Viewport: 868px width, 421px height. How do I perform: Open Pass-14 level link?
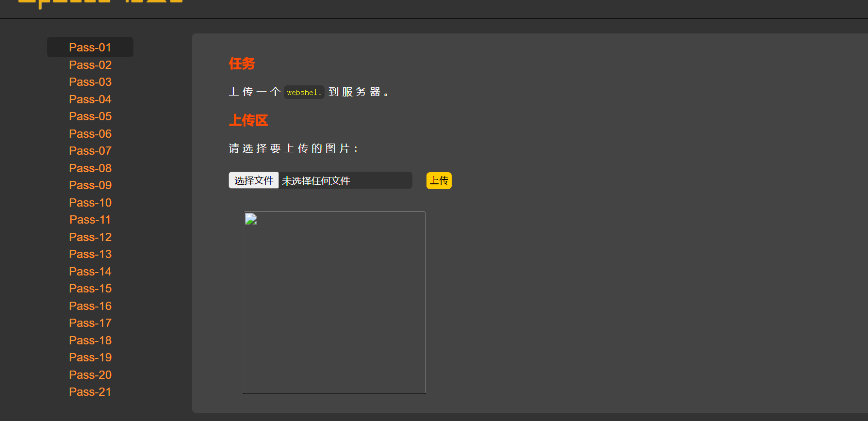(x=90, y=272)
